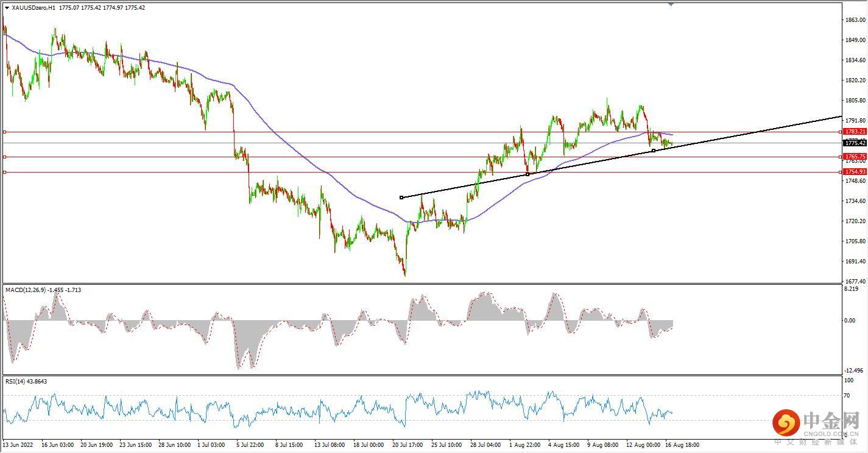Grab the left handle of the 1754.93 line
Viewport: 868px width, 453px height.
pos(5,172)
